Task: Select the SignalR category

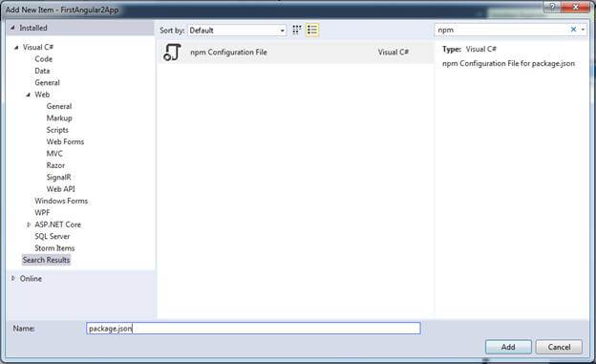Action: (58, 177)
